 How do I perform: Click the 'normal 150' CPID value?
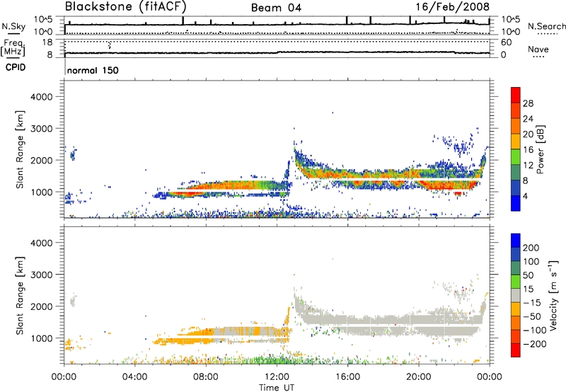click(x=93, y=70)
